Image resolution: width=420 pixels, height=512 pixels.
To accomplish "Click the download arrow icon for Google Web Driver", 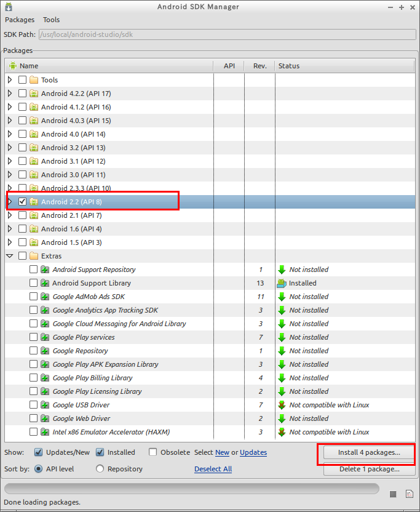I will (x=282, y=418).
